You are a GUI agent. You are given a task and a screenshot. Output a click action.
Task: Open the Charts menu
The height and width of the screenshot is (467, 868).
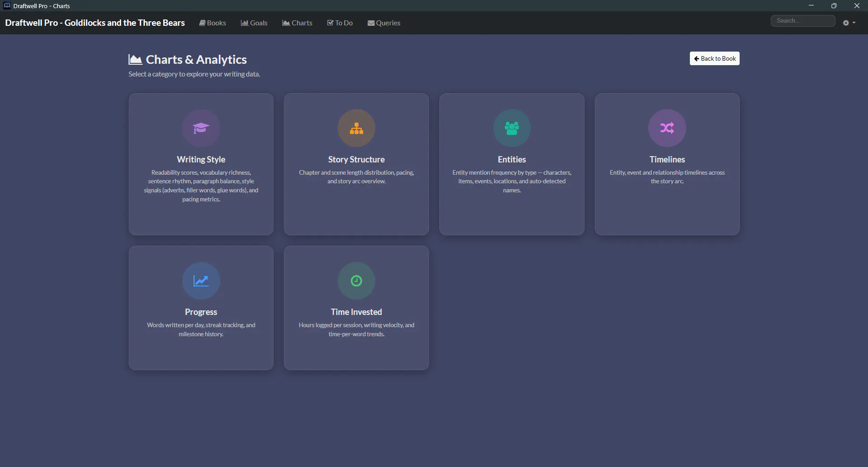[297, 23]
